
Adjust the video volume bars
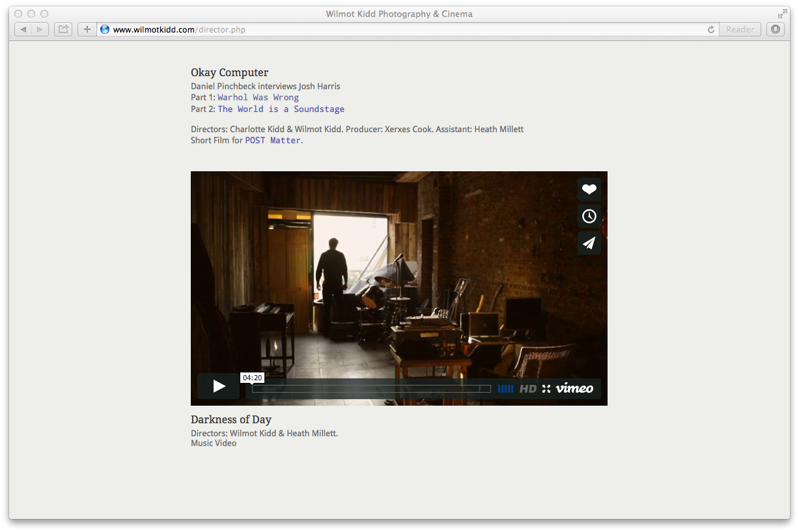click(x=505, y=389)
